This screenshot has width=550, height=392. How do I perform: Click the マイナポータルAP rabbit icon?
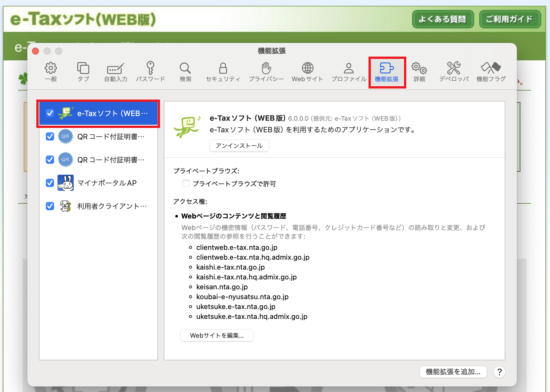click(x=66, y=183)
